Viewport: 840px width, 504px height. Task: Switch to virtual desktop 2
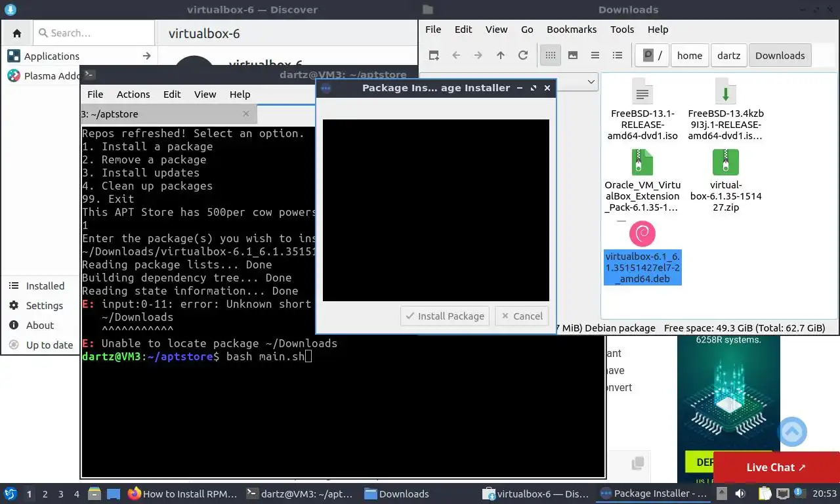click(45, 494)
